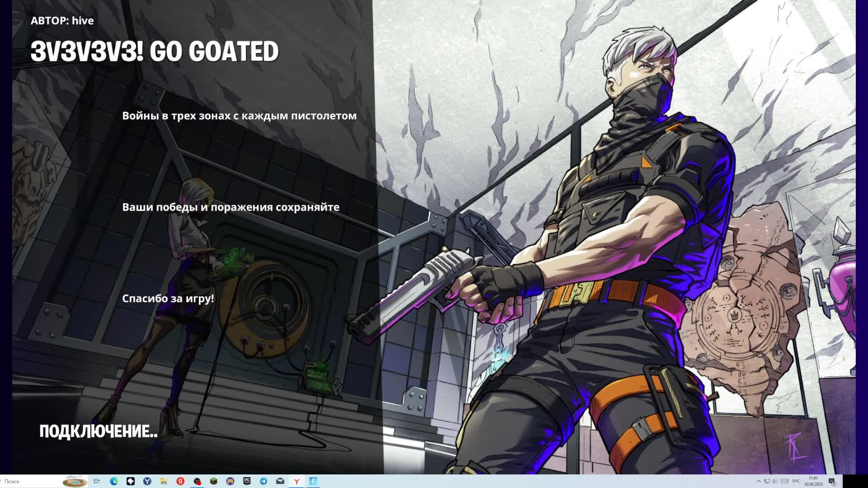Open File Explorer folder icon
The height and width of the screenshot is (488, 868).
(x=164, y=481)
